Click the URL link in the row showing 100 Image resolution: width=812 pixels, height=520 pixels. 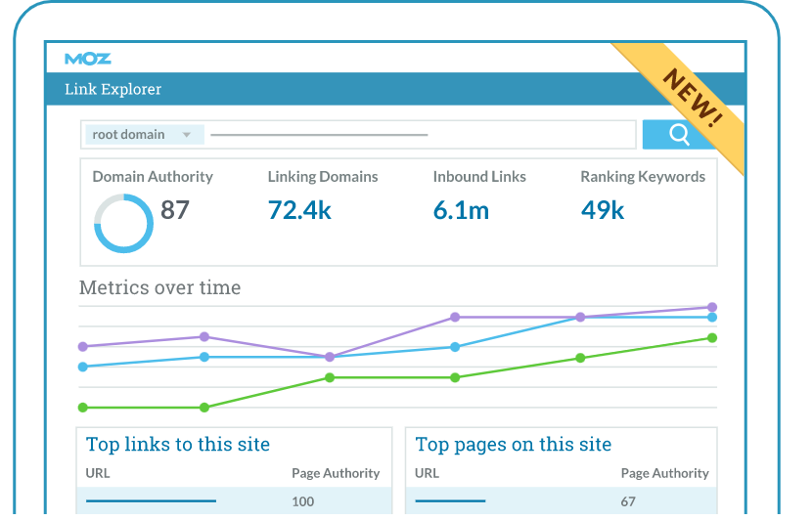(151, 500)
